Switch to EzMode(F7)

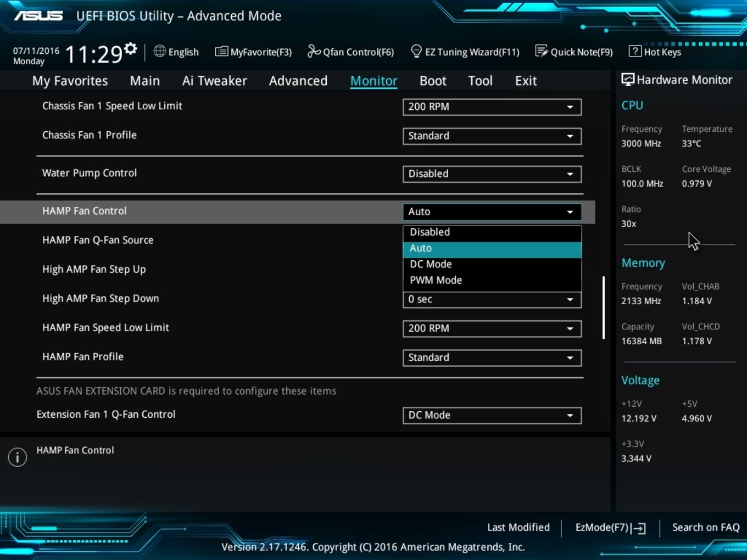click(x=601, y=528)
